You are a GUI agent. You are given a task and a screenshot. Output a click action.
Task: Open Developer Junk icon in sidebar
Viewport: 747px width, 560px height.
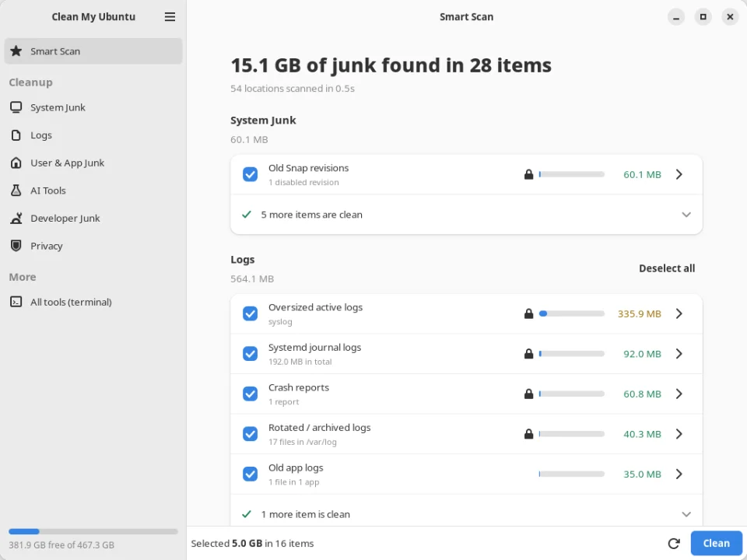point(16,218)
